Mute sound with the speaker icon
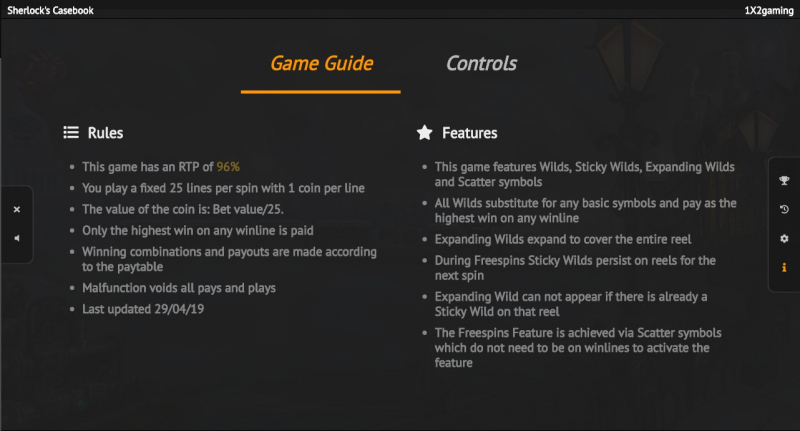800x431 pixels. 17,238
